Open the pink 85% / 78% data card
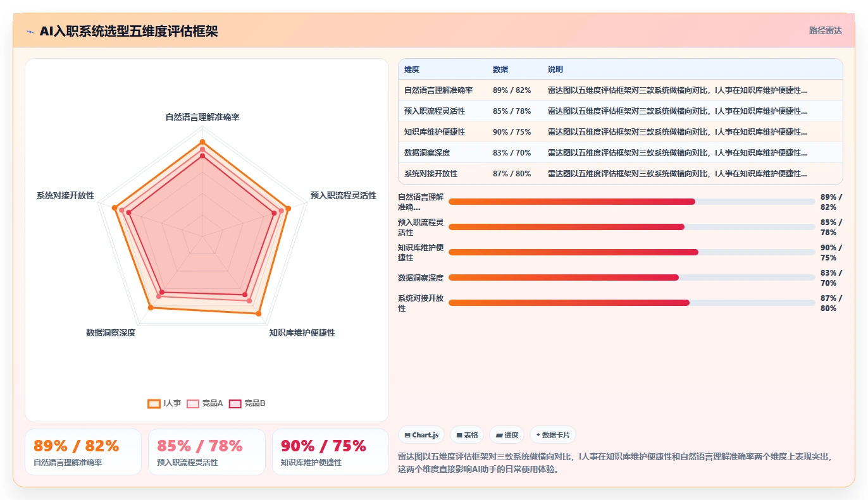 click(207, 452)
